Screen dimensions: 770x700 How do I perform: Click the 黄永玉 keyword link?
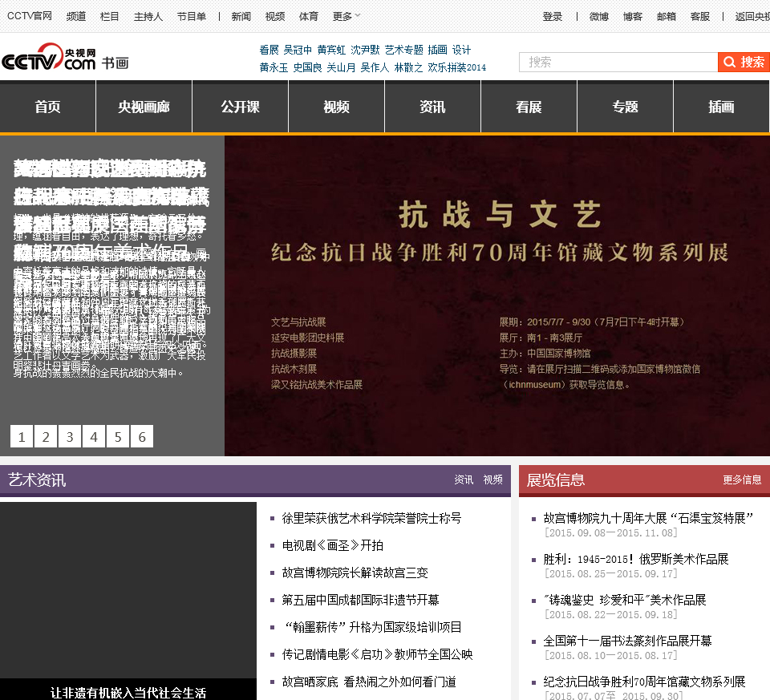coord(274,67)
